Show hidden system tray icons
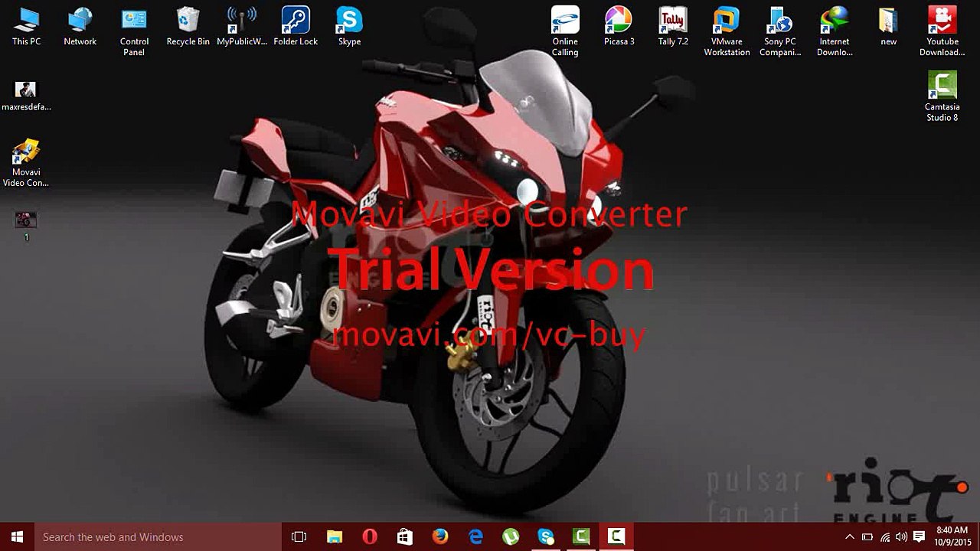Viewport: 980px width, 551px height. tap(850, 537)
